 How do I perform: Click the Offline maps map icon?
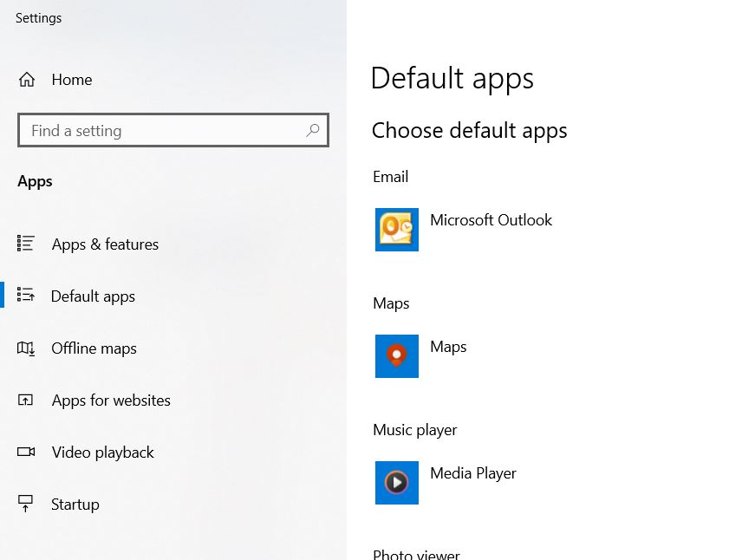coord(25,348)
